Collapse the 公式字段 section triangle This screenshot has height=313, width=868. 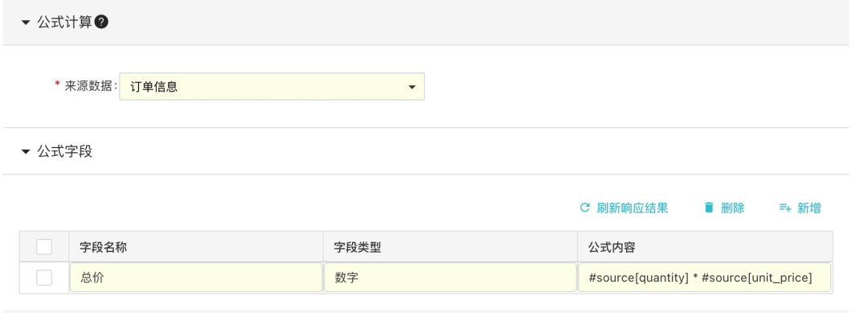click(x=26, y=151)
